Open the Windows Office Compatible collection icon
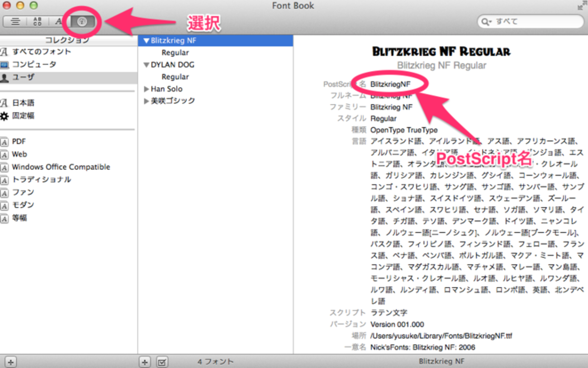 5,167
